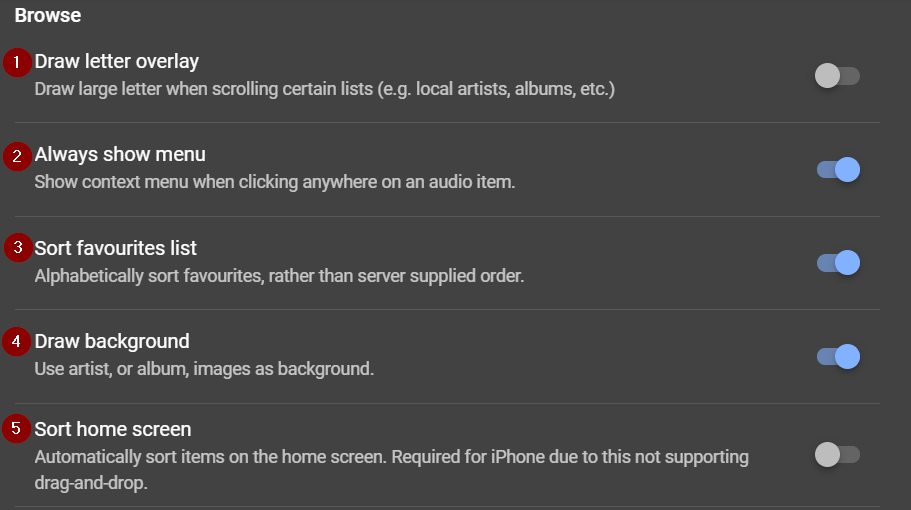Click the Browse section heading

point(48,16)
